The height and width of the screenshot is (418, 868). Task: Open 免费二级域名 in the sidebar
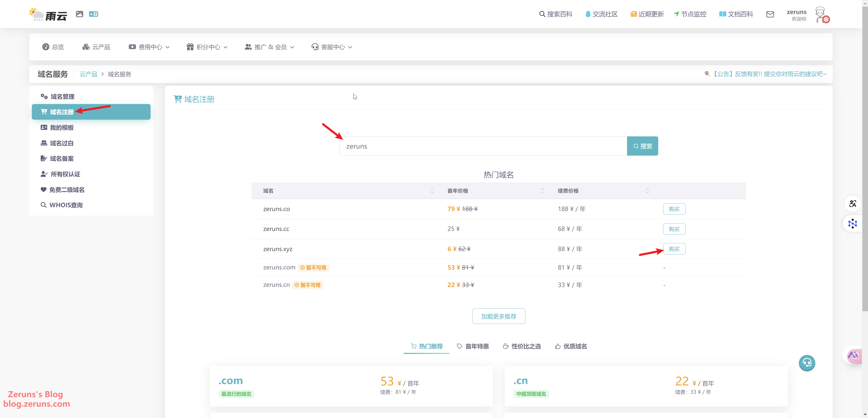(x=67, y=190)
